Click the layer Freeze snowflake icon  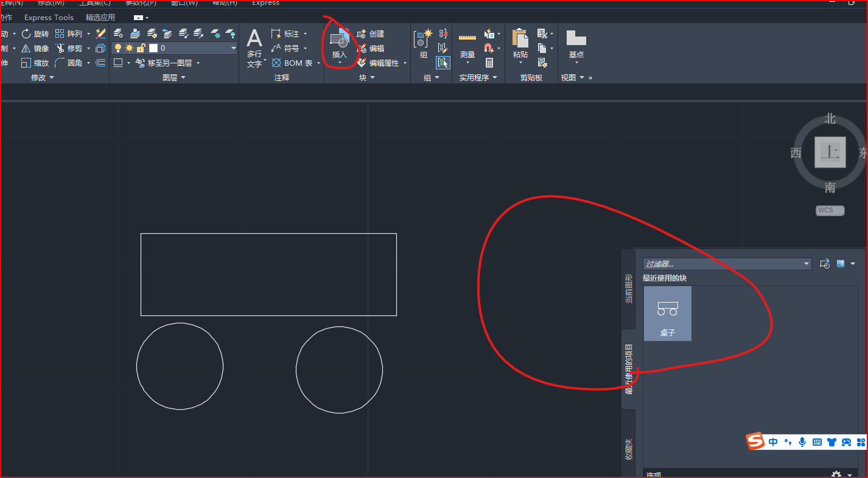(x=214, y=33)
